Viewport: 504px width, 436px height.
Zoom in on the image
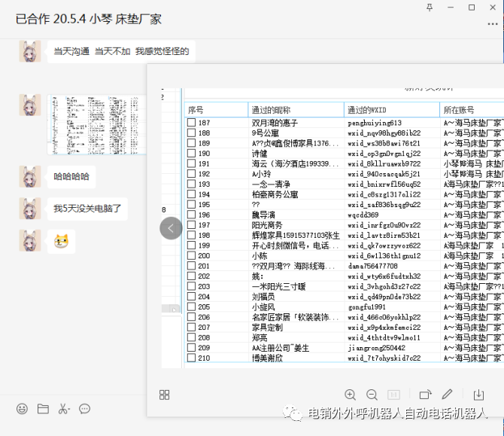pos(350,395)
